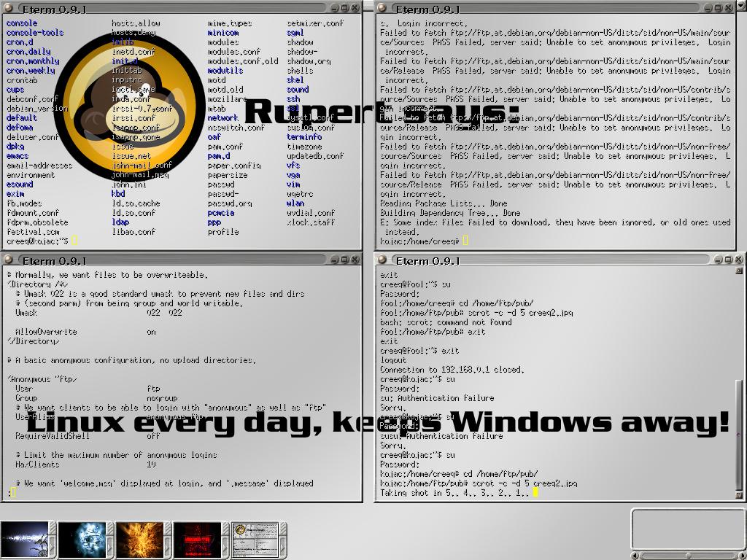
Task: Click scrollbar down arrow in bottom-right Eterm
Action: click(x=739, y=495)
